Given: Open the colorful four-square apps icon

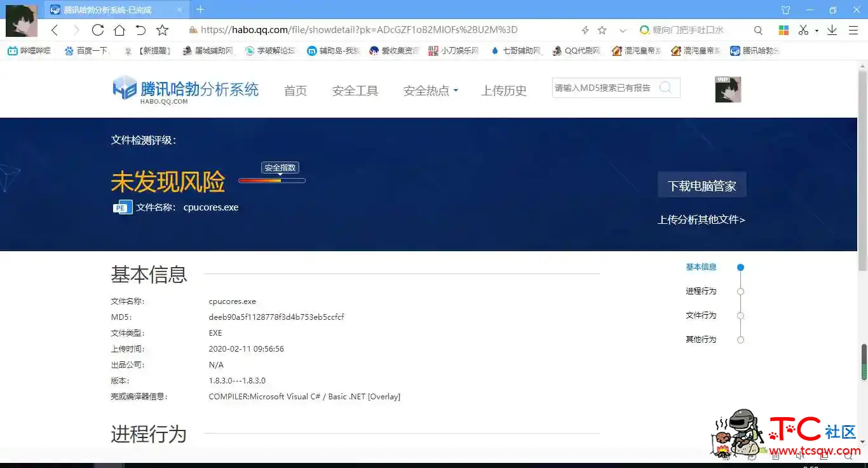Looking at the screenshot, I should tap(783, 30).
